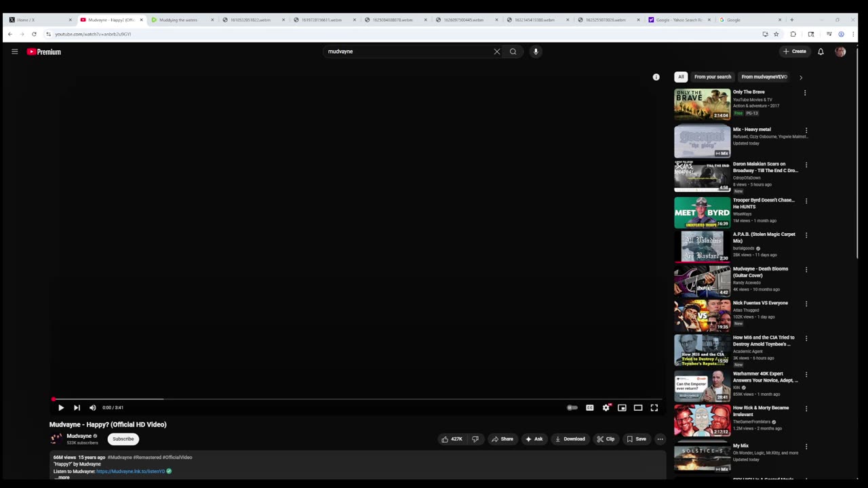
Task: Clear the search box with the X
Action: pyautogui.click(x=497, y=52)
